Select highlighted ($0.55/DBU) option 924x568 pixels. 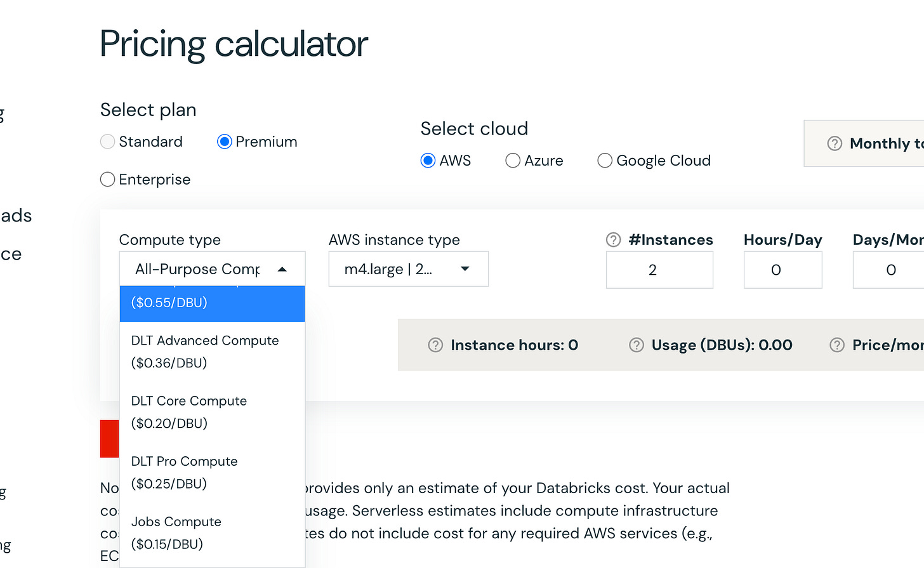(212, 303)
